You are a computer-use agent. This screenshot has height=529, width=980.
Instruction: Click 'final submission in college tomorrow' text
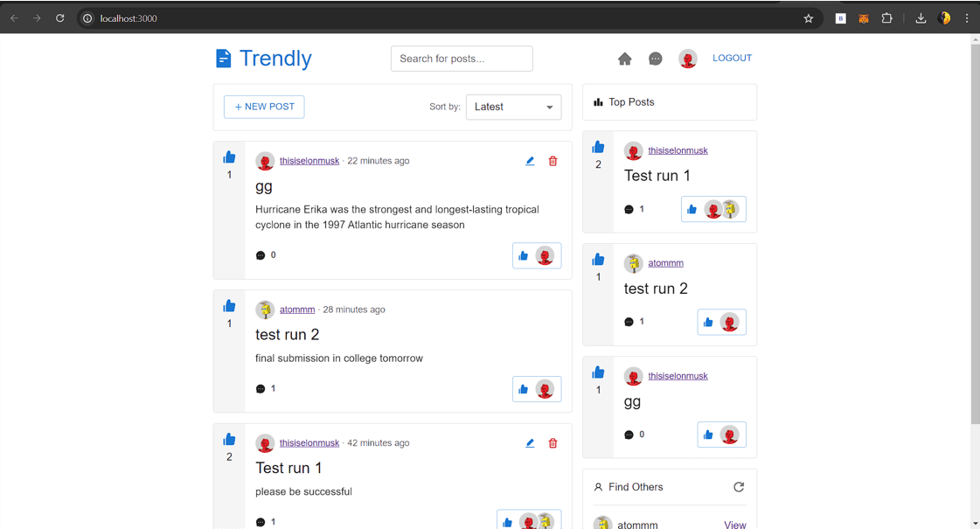338,358
